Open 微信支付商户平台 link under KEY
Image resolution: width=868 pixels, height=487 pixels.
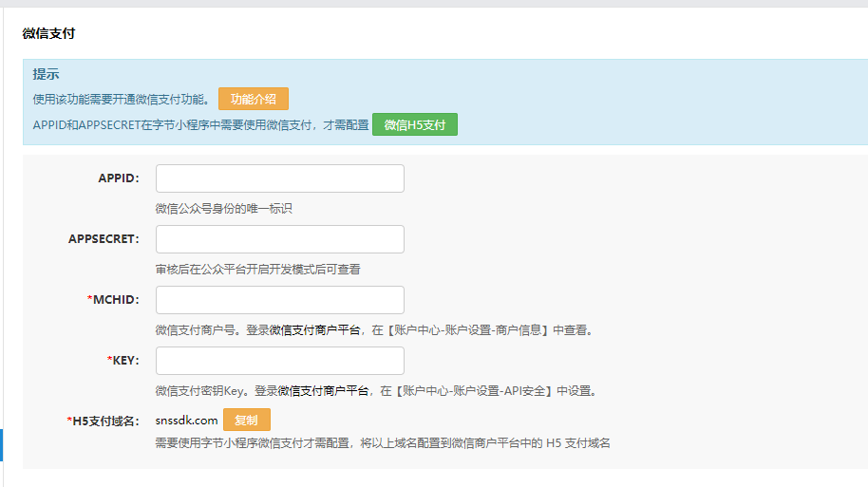[323, 391]
